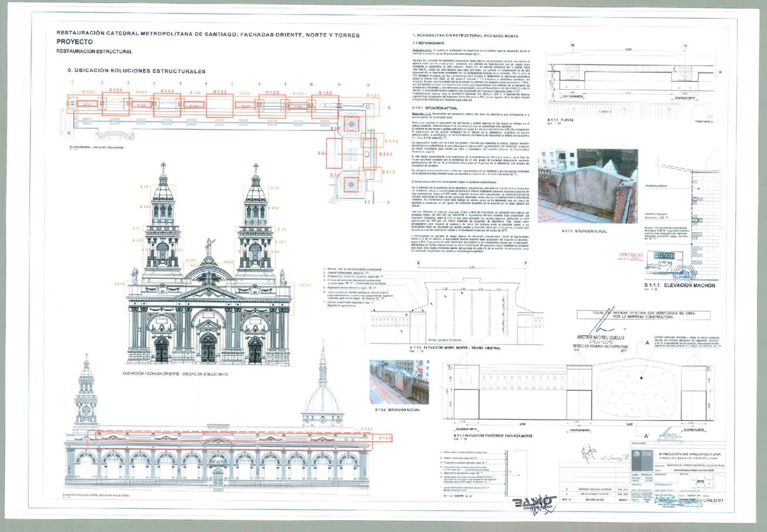The height and width of the screenshot is (532, 767).
Task: Select the heading 0. Ubicación Soluciones Estructurales
Action: (136, 71)
